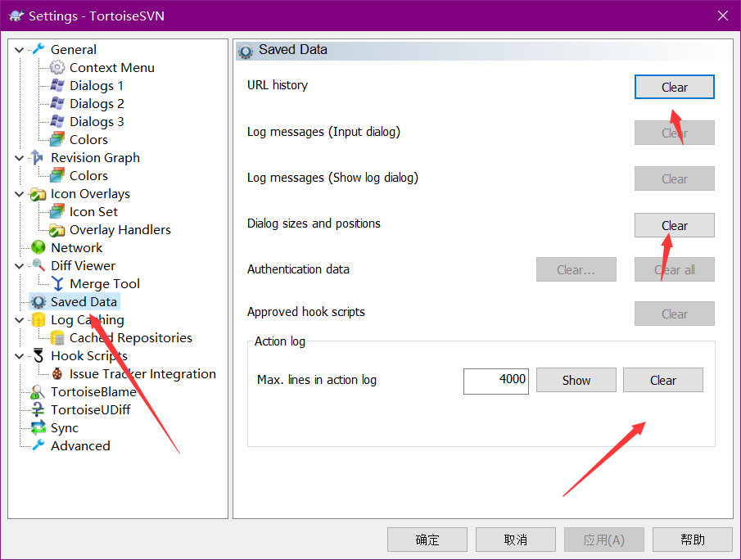
Task: Select Dialogs 1 in the tree
Action: click(97, 85)
